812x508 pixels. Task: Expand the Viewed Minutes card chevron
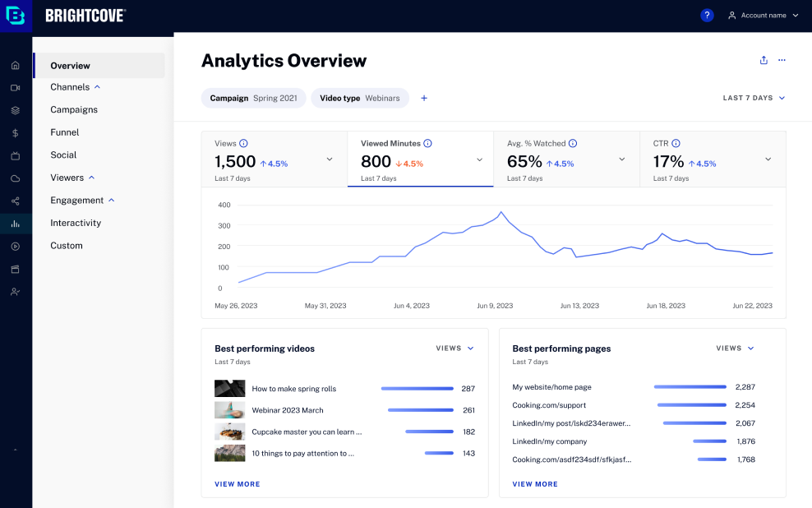479,159
